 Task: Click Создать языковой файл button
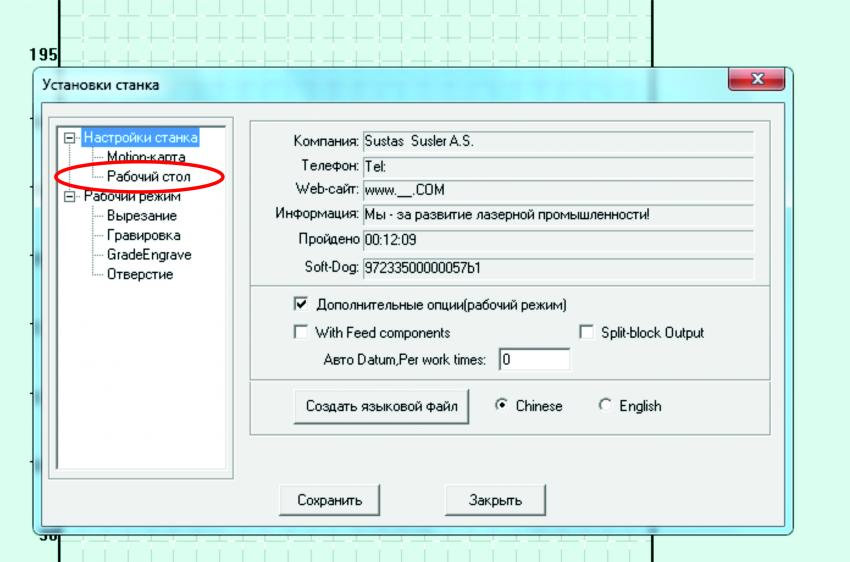tap(380, 407)
